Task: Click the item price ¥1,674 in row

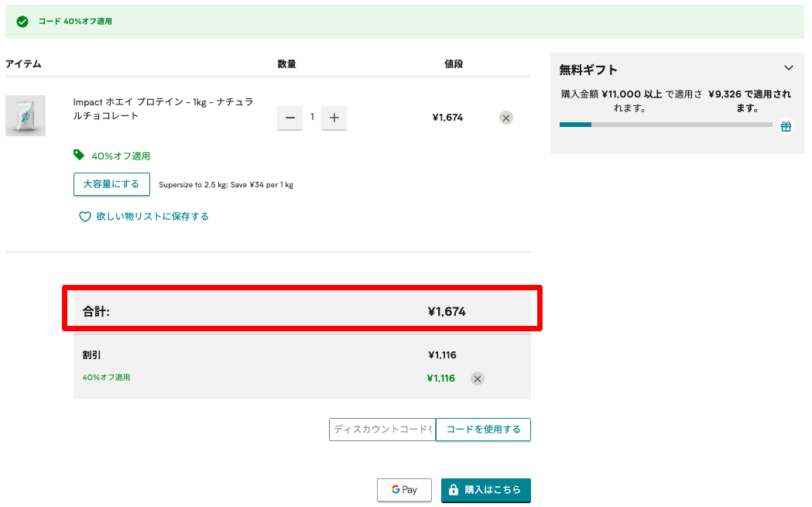Action: [x=447, y=118]
